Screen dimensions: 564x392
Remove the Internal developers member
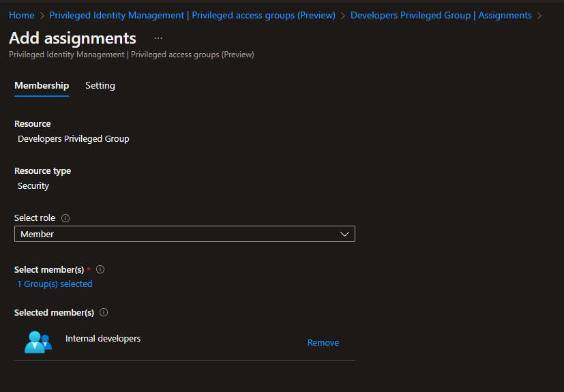(323, 343)
